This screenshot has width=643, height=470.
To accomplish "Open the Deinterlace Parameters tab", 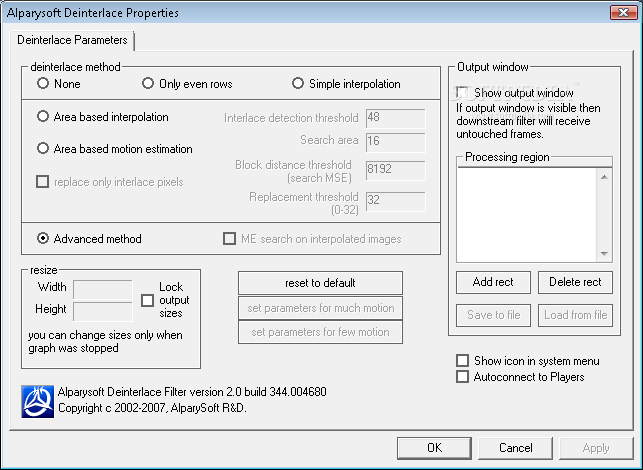I will click(x=72, y=40).
